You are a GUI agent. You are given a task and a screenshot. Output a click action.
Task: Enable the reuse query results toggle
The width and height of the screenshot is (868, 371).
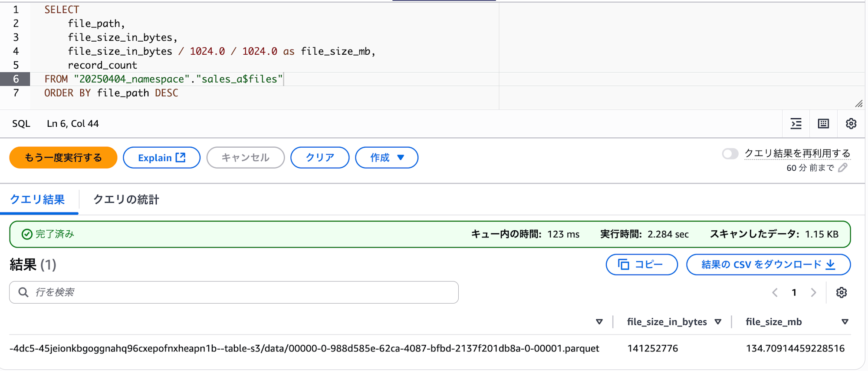pyautogui.click(x=730, y=154)
